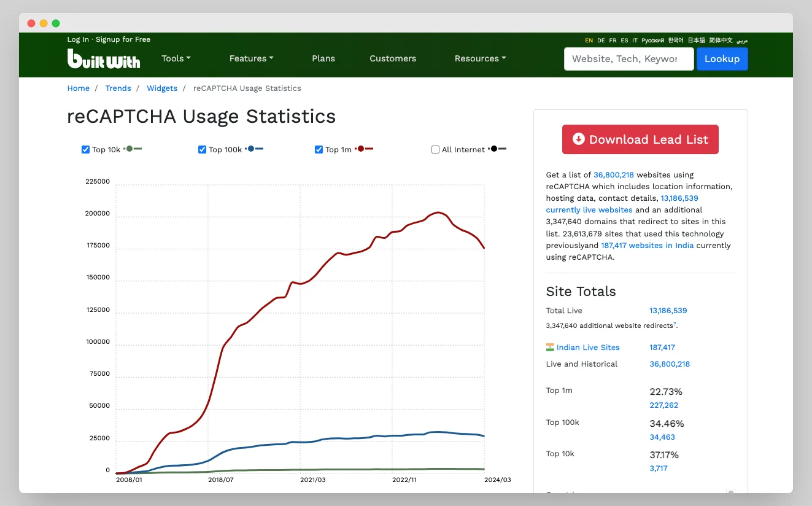Click the 34.46% Top 100k percentage
Screen dimensions: 812x506
click(x=667, y=424)
